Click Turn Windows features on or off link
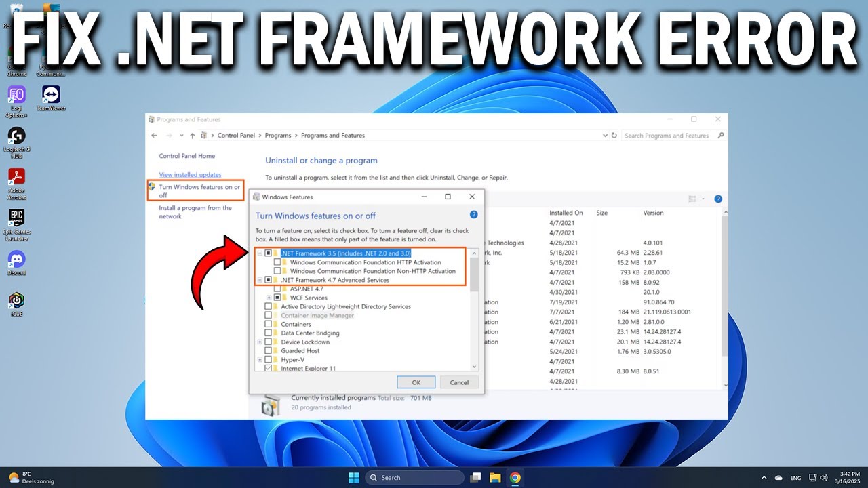The width and height of the screenshot is (868, 488). (199, 191)
